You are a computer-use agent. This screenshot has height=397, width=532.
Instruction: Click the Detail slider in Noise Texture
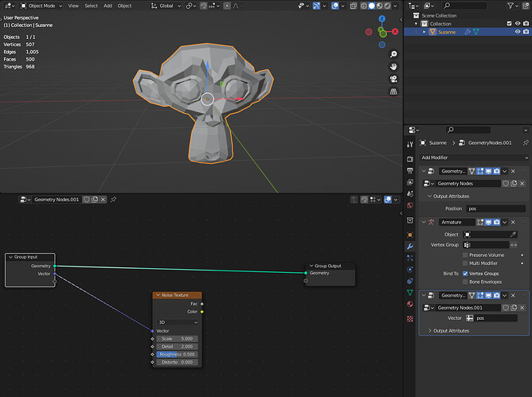click(x=177, y=347)
